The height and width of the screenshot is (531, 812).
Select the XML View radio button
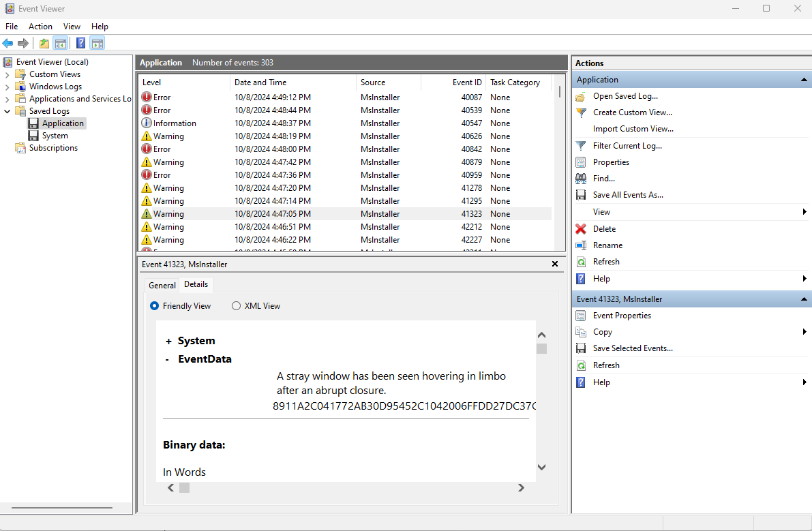[x=236, y=306]
